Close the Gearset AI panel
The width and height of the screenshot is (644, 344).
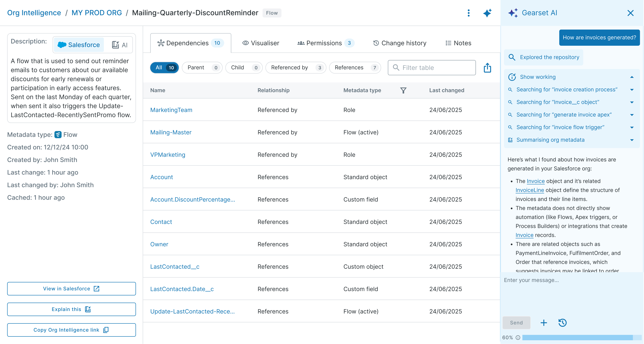click(630, 13)
